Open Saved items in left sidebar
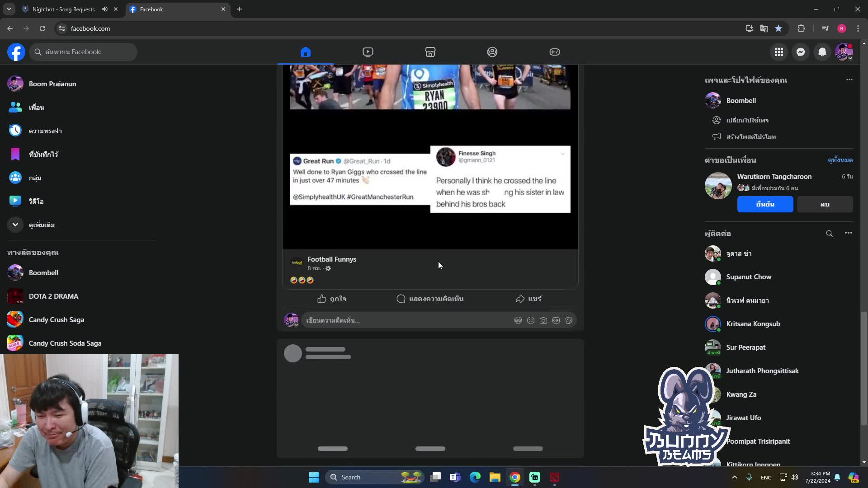Viewport: 868px width, 488px height. point(81,155)
